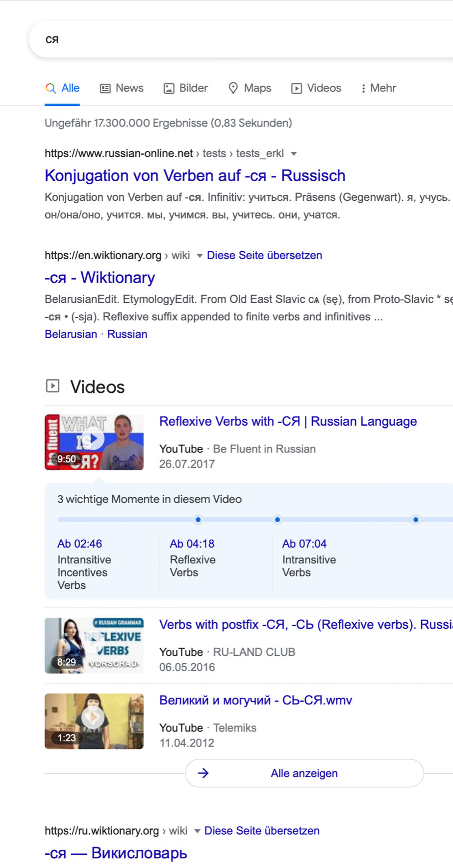Open 'Konjugation von Verben auf -ся - Russisch' result
Image resolution: width=453 pixels, height=868 pixels.
coord(195,175)
